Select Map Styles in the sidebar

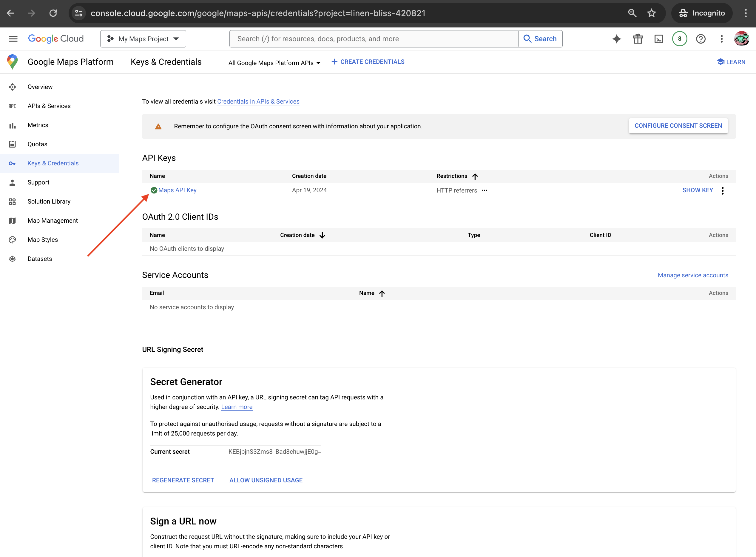pyautogui.click(x=43, y=239)
